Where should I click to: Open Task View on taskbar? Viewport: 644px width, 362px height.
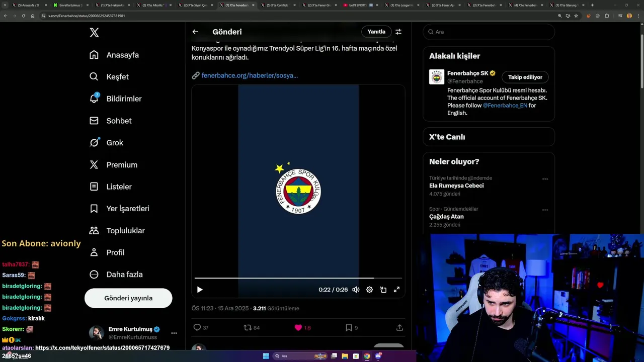(334, 356)
